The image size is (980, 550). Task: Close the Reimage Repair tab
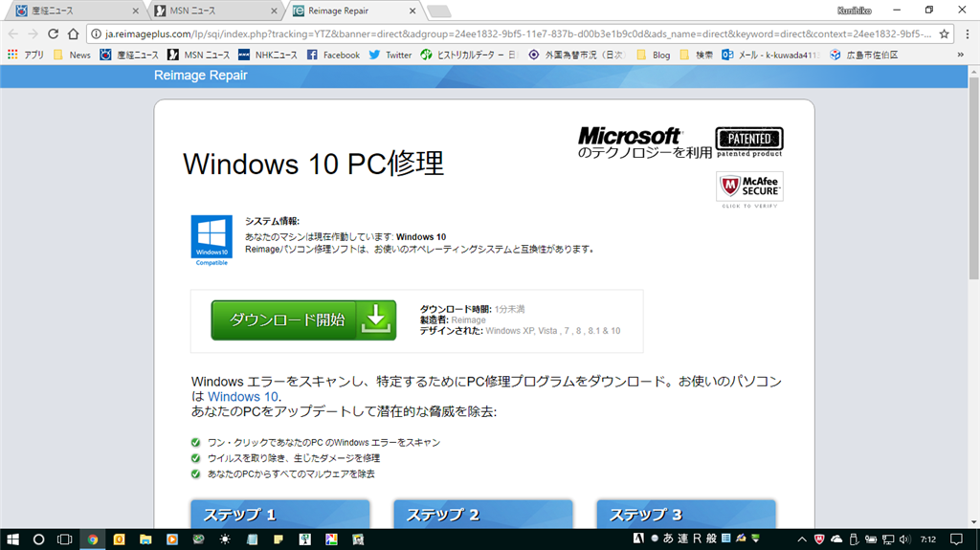pyautogui.click(x=412, y=11)
